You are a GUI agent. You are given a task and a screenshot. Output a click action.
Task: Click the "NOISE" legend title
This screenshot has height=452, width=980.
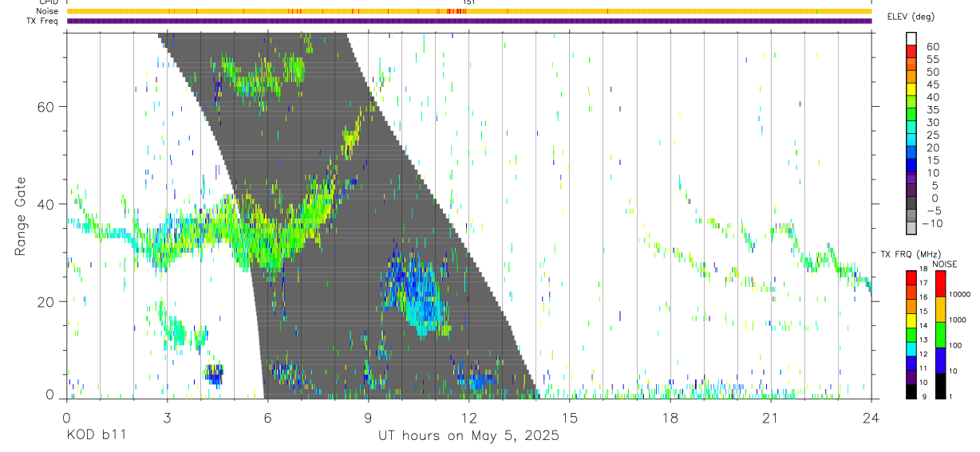click(944, 265)
